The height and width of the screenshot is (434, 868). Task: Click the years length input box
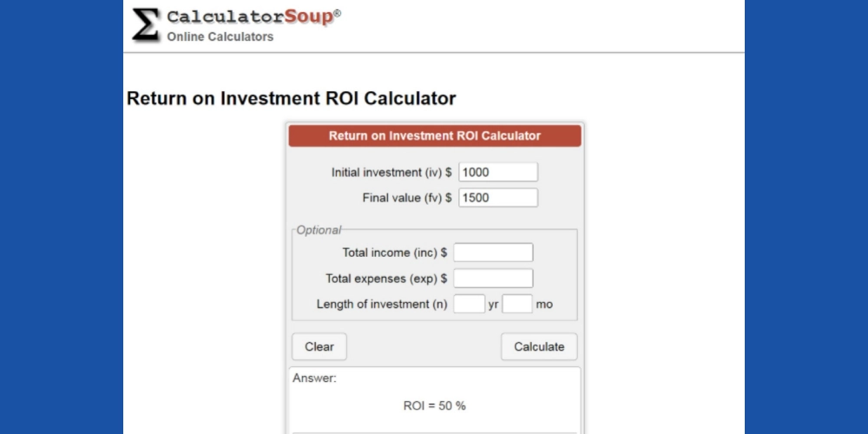point(469,305)
